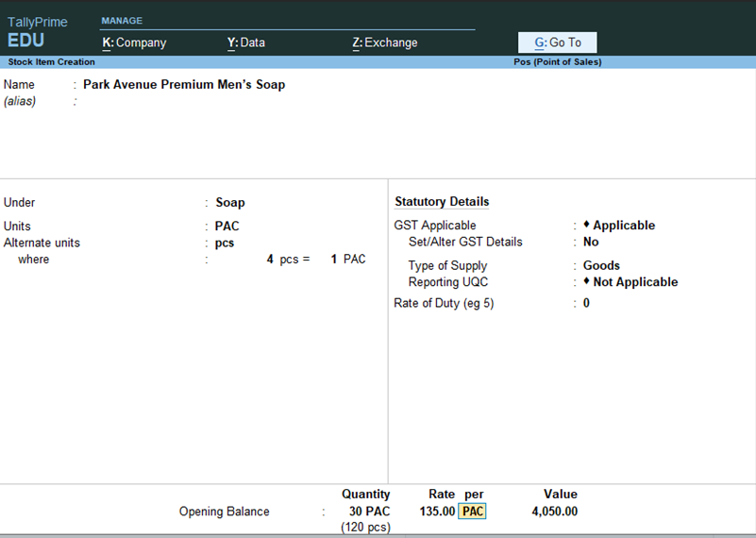The width and height of the screenshot is (756, 538).
Task: Click the Rate of Duty (eg 5) label
Action: 444,303
